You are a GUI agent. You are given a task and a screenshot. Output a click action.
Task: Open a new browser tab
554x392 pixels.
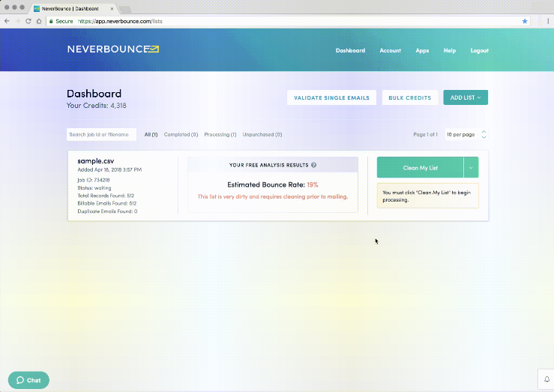[x=124, y=9]
